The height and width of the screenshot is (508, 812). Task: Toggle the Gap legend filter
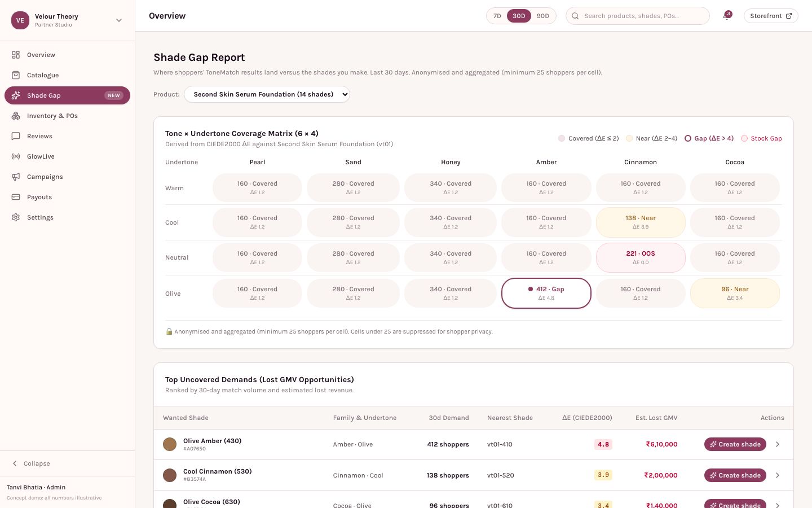pyautogui.click(x=709, y=138)
